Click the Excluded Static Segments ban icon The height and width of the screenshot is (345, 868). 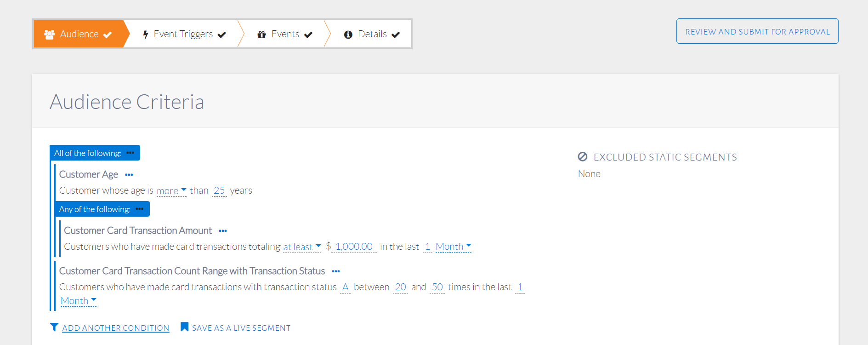click(583, 157)
